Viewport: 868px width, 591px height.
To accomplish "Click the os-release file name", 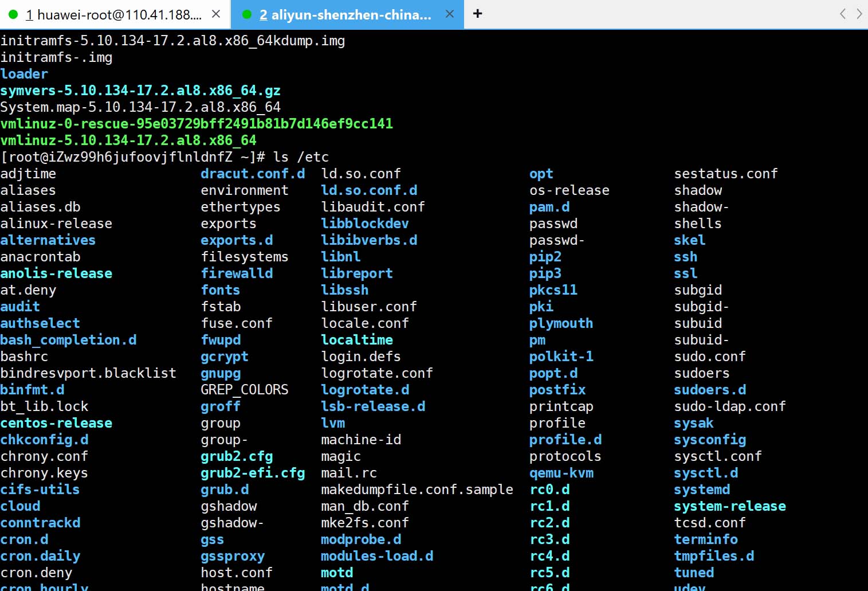I will pos(569,190).
